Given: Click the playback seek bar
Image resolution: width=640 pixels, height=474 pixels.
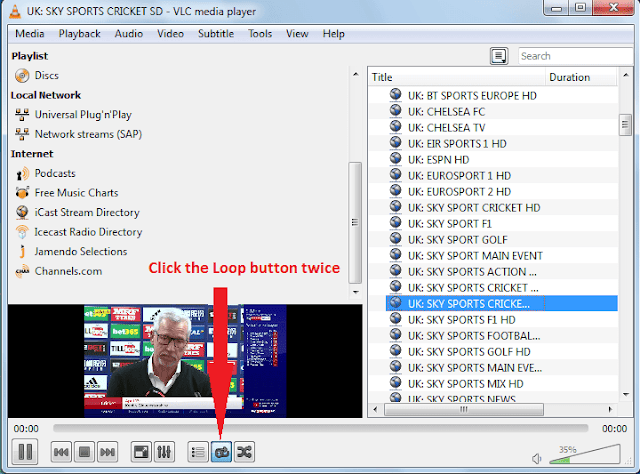Looking at the screenshot, I should pyautogui.click(x=320, y=428).
